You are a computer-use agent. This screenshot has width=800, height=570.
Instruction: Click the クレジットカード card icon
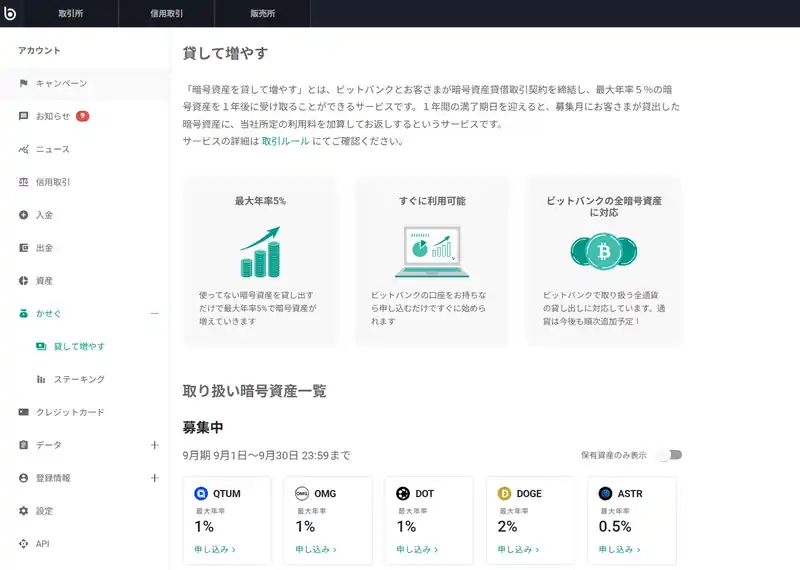click(23, 412)
